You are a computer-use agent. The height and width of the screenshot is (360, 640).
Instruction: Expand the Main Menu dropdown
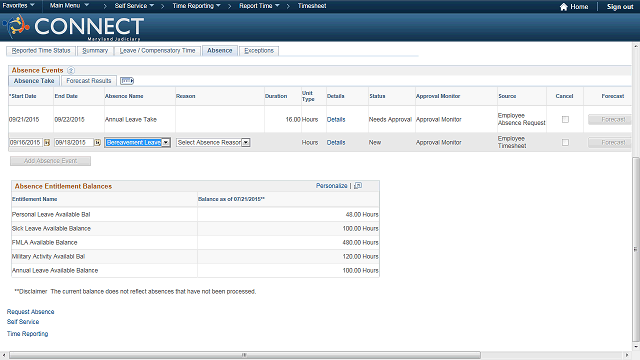(x=69, y=6)
